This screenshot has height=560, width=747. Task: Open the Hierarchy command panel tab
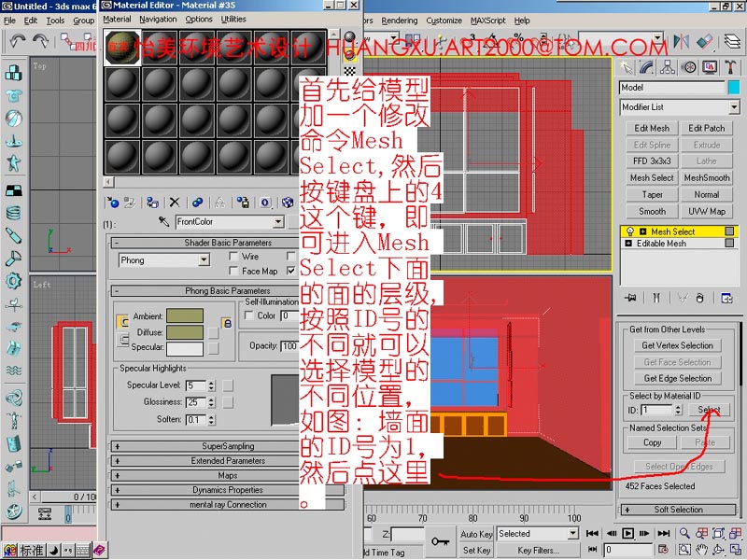coord(667,67)
